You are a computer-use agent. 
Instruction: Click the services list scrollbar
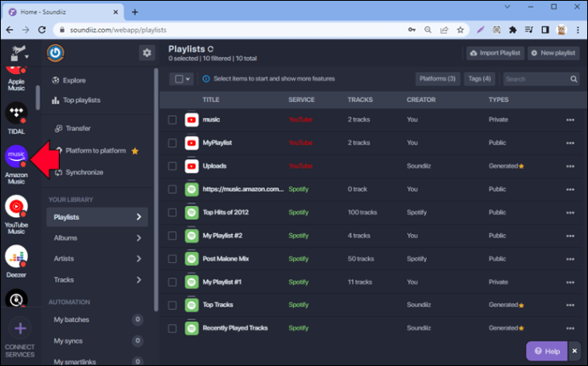tap(37, 97)
